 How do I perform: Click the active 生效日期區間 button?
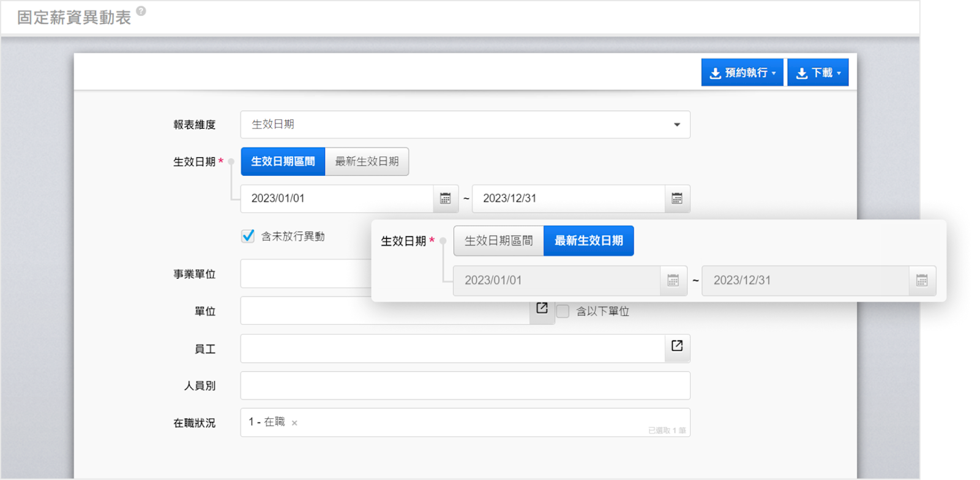click(x=283, y=162)
